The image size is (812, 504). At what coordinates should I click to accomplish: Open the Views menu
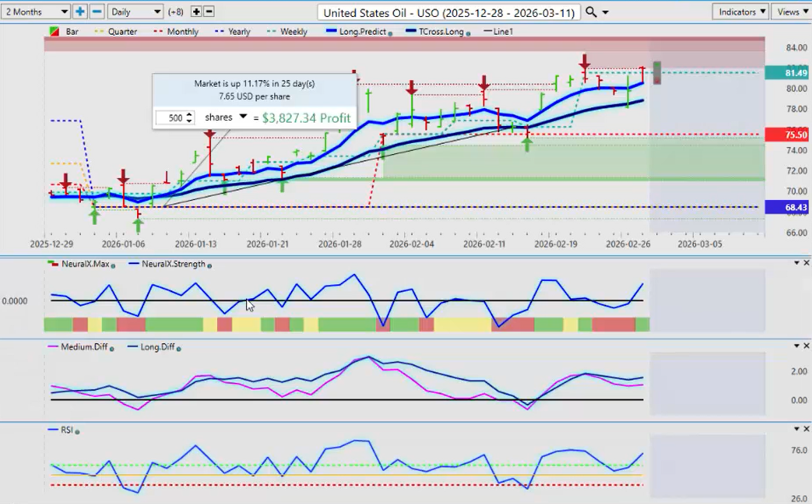[792, 12]
